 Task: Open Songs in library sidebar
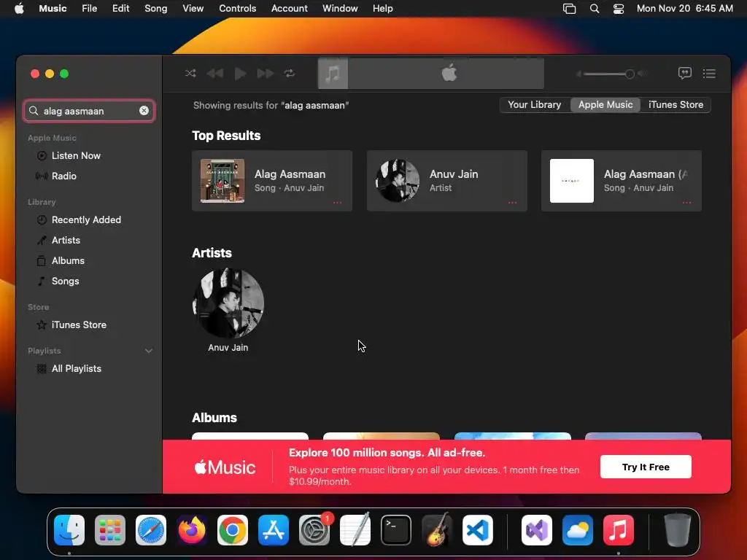coord(65,281)
